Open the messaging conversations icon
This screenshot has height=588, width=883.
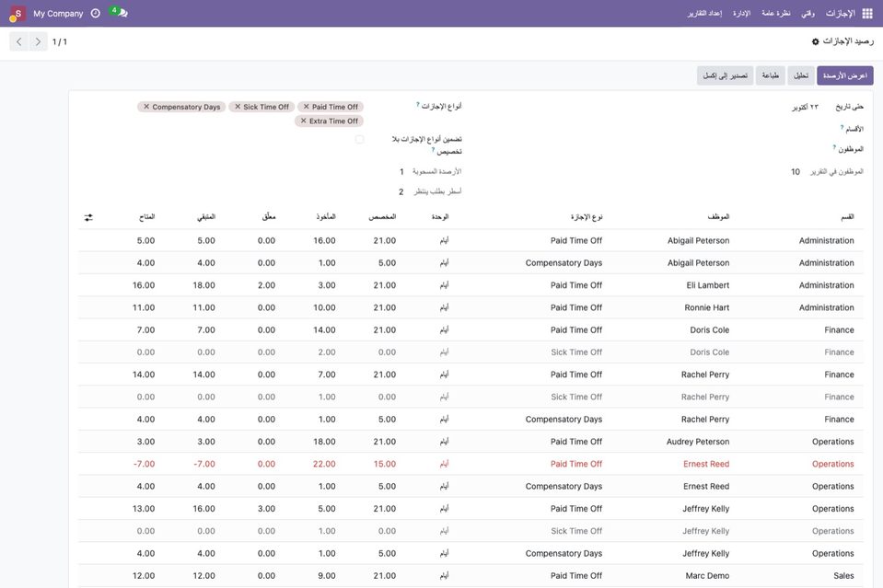tap(122, 13)
